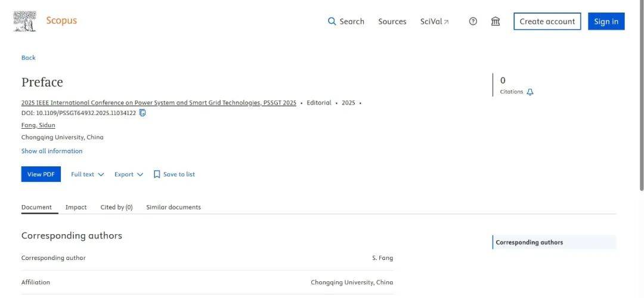
Task: Switch to the Impact tab
Action: pyautogui.click(x=76, y=207)
